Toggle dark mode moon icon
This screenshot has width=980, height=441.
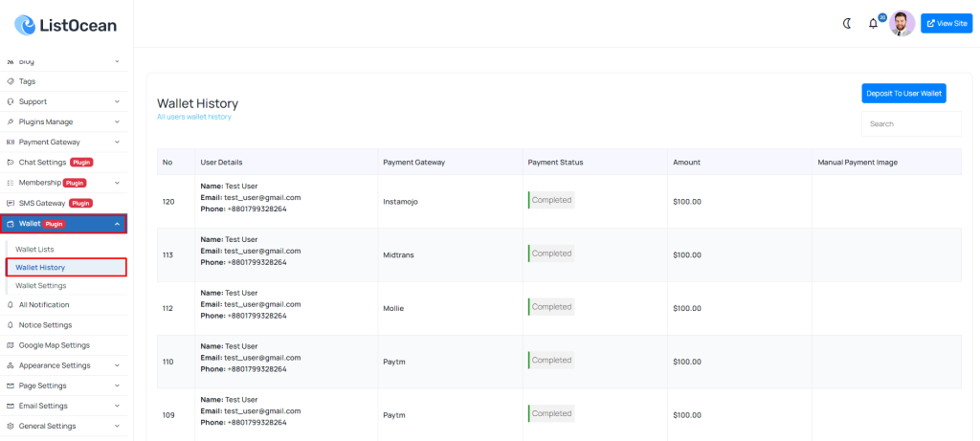[847, 24]
